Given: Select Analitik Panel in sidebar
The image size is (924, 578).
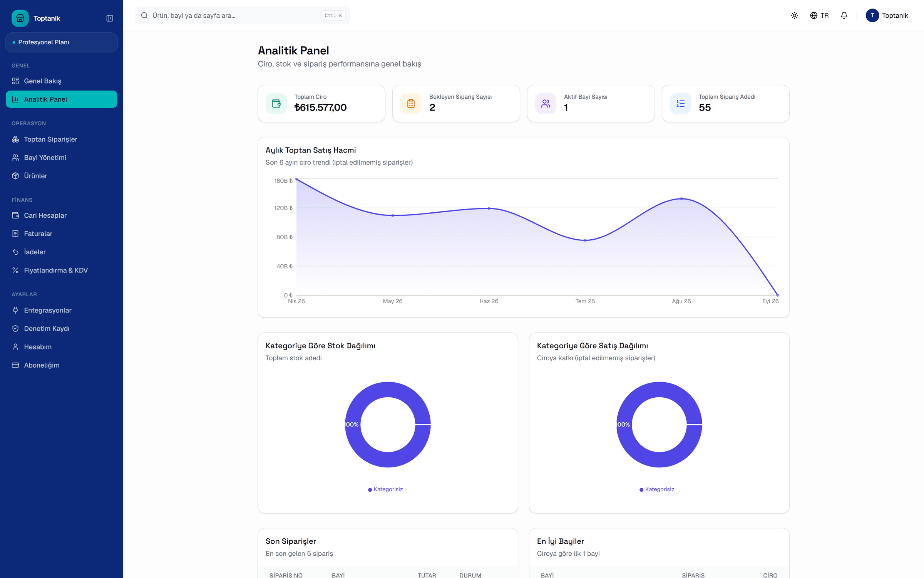Looking at the screenshot, I should (x=62, y=99).
